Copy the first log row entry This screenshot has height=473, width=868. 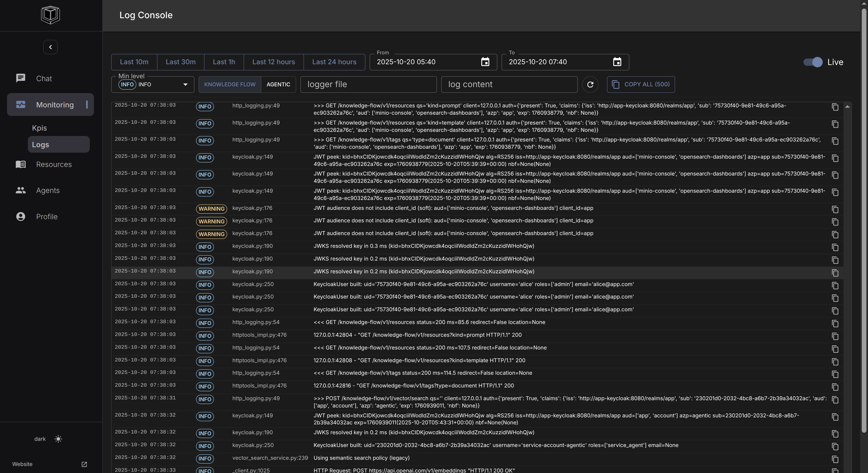pos(835,107)
